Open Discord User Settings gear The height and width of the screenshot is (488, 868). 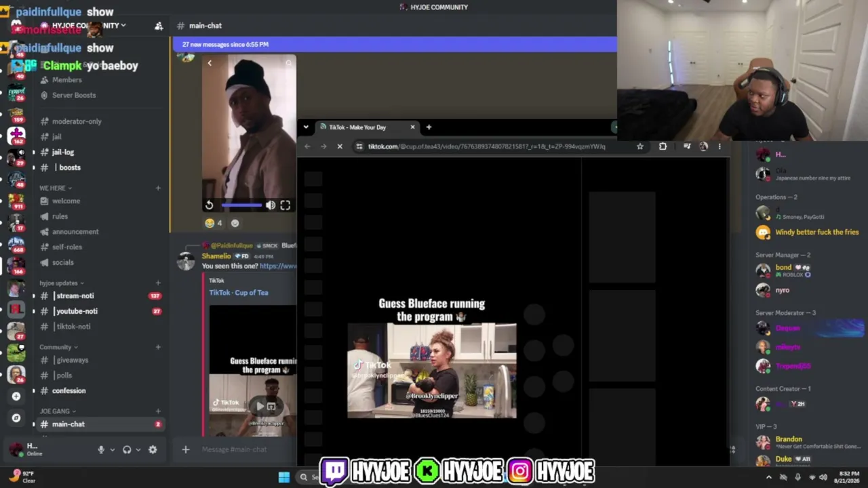coord(153,449)
